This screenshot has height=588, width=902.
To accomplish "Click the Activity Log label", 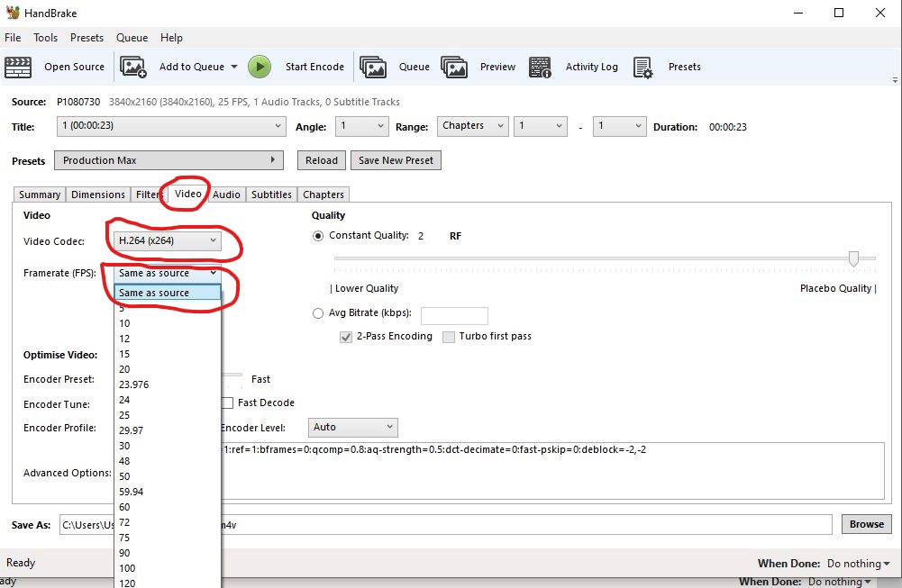I will 591,67.
